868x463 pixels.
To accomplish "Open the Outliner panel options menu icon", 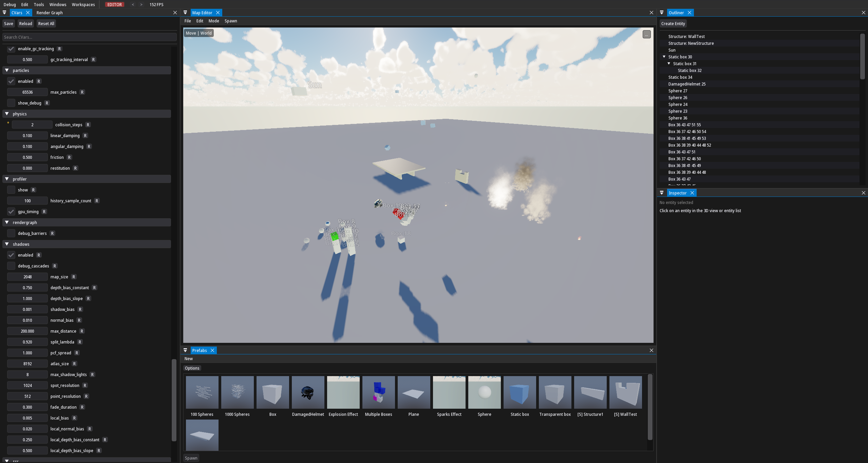I will tap(662, 13).
